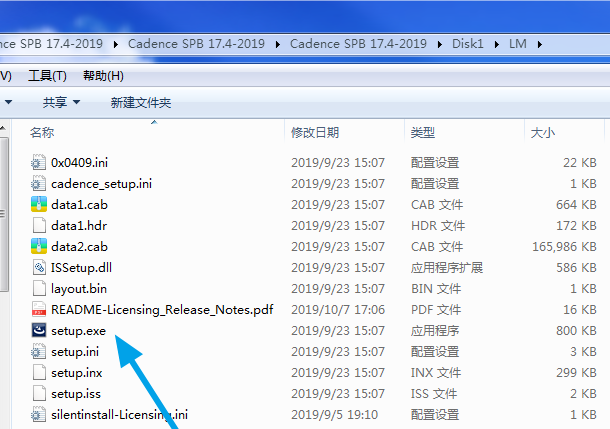610x429 pixels.
Task: Select the layout.bin file icon
Action: tap(39, 288)
